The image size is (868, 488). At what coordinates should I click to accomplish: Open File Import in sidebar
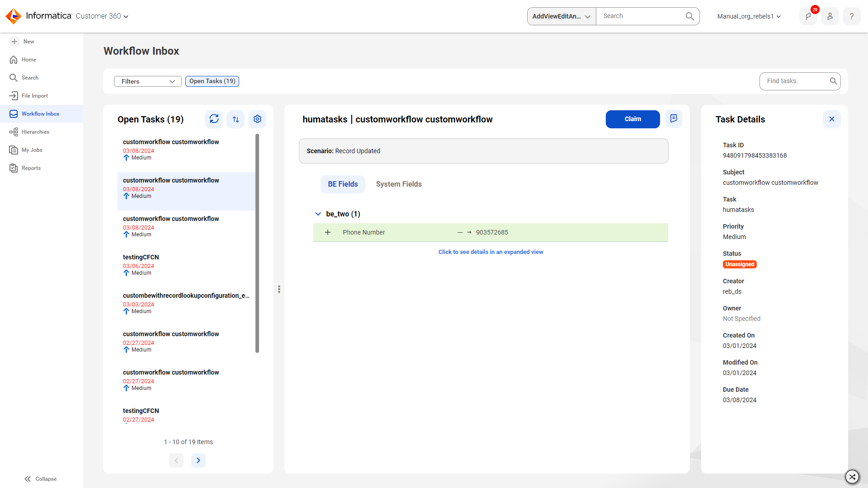tap(42, 96)
